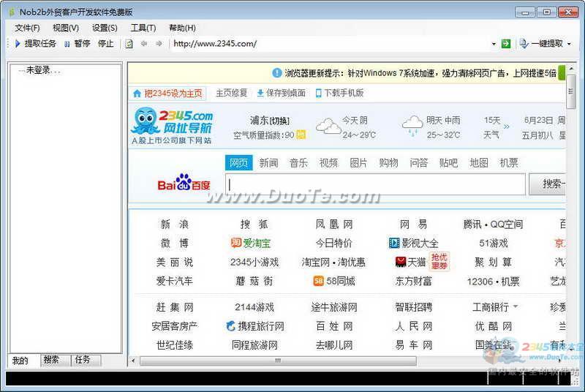This screenshot has width=585, height=392.
Task: Expand the address bar URL history dropdown
Action: point(494,44)
